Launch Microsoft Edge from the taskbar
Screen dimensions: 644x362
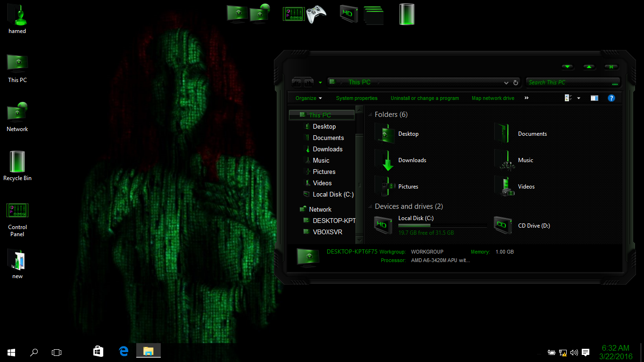(124, 351)
